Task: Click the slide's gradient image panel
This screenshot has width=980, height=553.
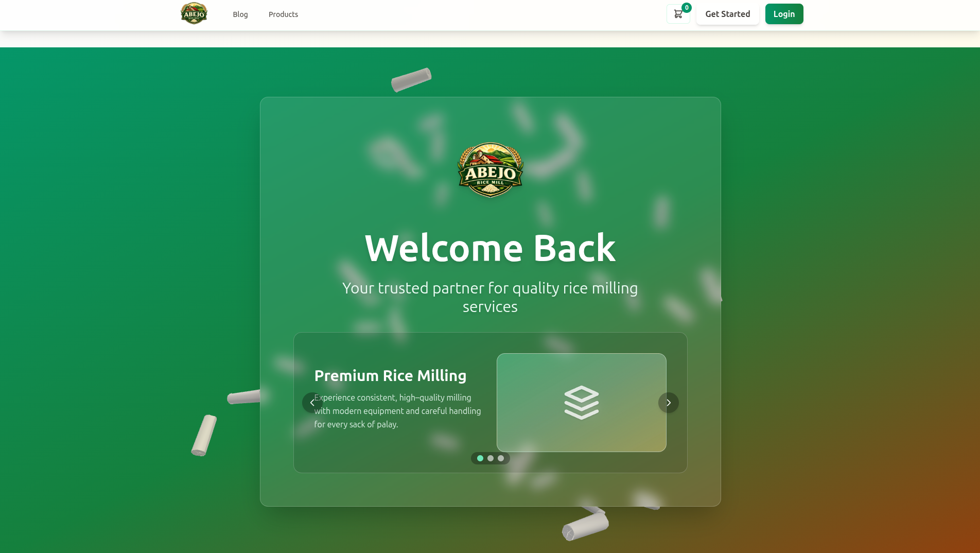Action: [x=582, y=403]
